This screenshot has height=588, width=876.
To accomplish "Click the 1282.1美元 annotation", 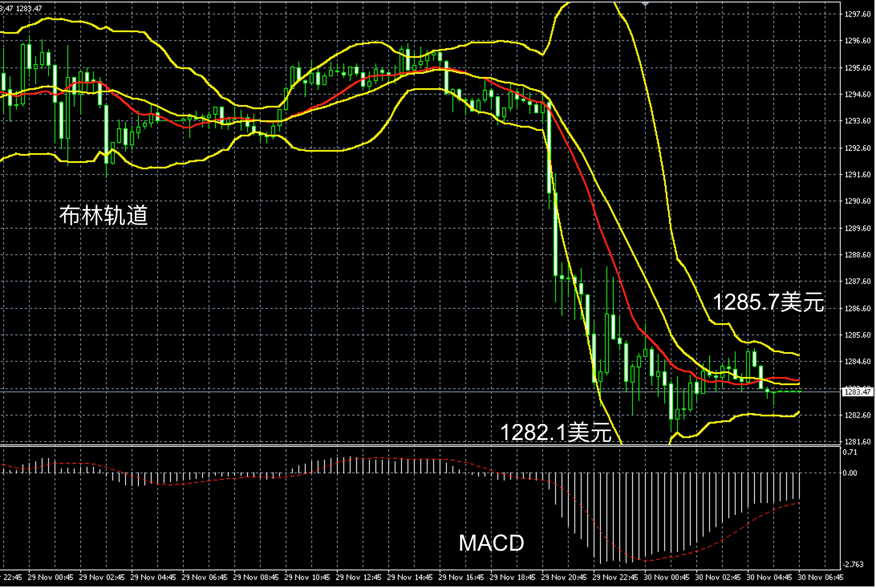I will point(556,432).
